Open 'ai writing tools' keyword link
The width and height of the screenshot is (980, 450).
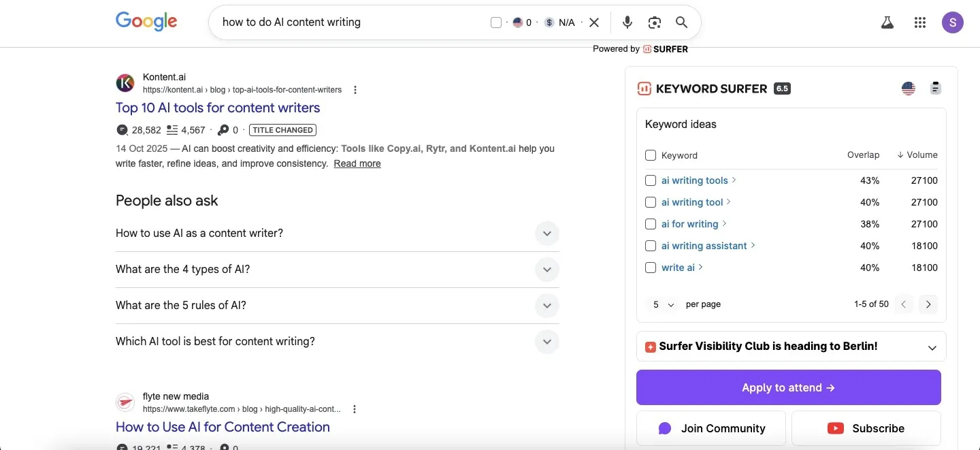(x=695, y=180)
